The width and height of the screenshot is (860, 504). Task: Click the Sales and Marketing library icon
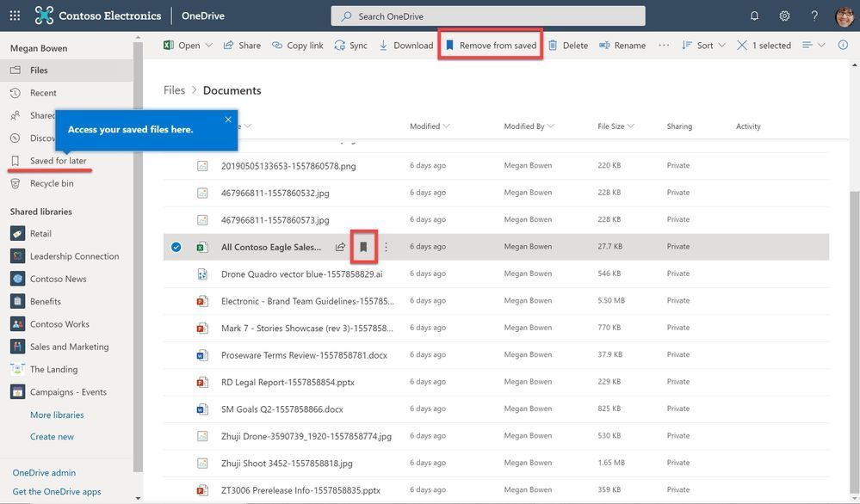17,347
